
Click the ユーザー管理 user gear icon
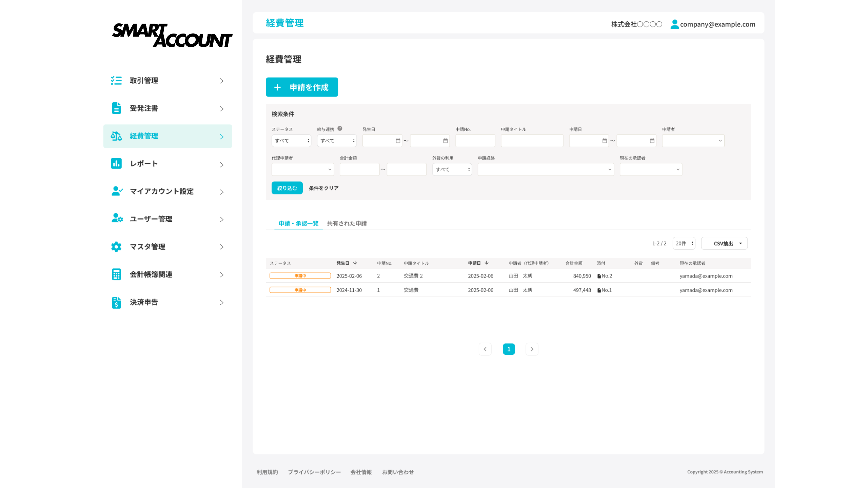click(117, 219)
